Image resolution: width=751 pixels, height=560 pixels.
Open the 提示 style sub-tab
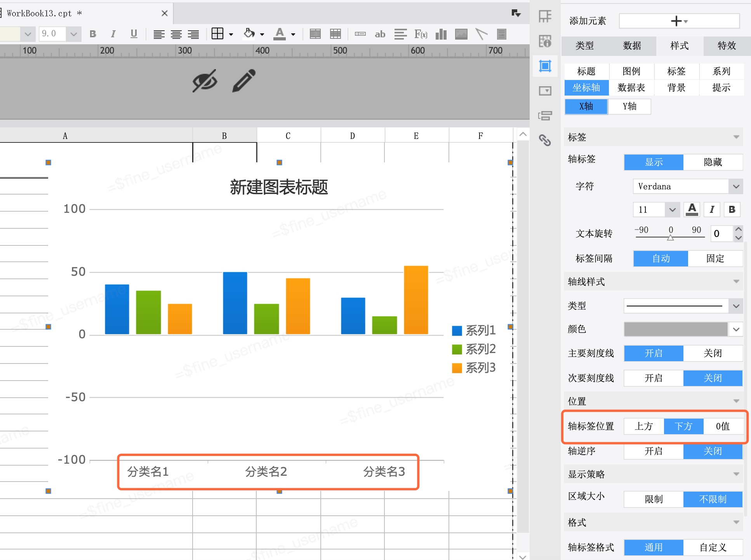tap(721, 87)
